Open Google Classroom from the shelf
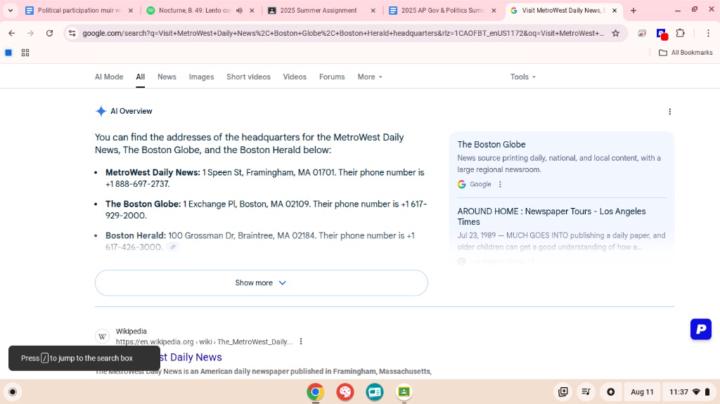Viewport: 720px width, 404px height. click(404, 392)
